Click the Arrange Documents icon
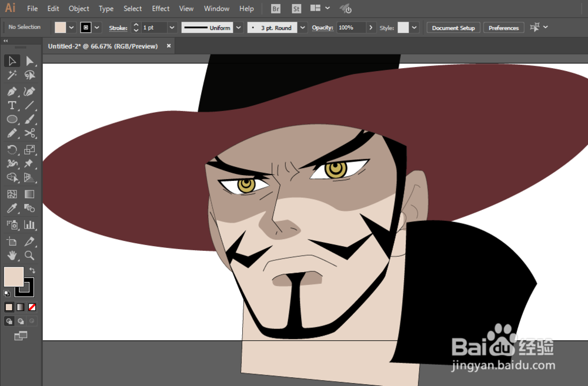The height and width of the screenshot is (386, 588). (x=315, y=8)
